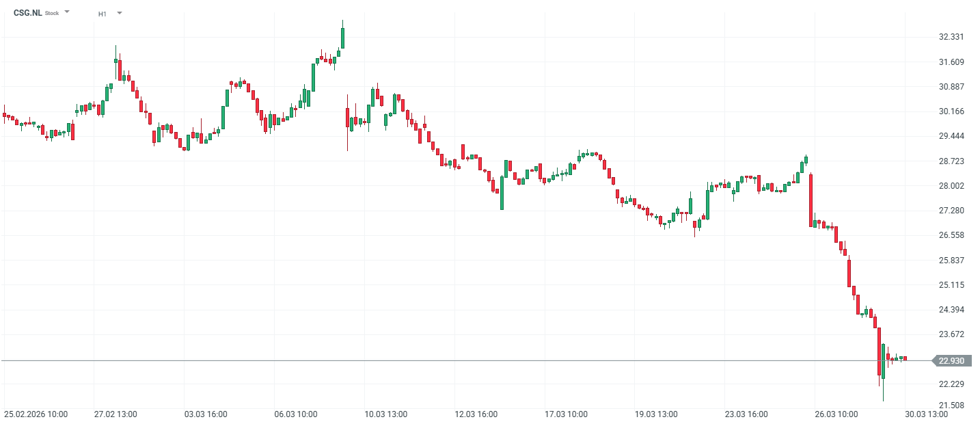Click the 25.02.2026 10:00 time label
980x426 pixels.
36,414
